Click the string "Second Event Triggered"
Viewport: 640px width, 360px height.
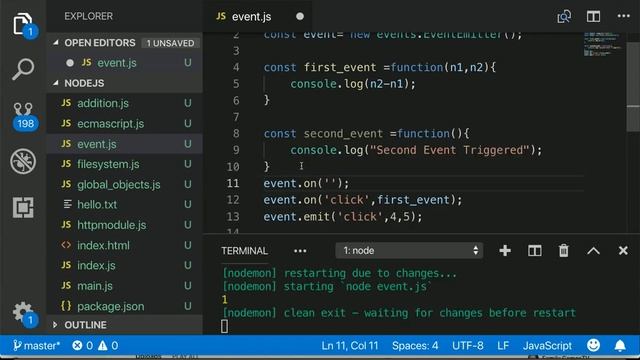click(x=449, y=150)
